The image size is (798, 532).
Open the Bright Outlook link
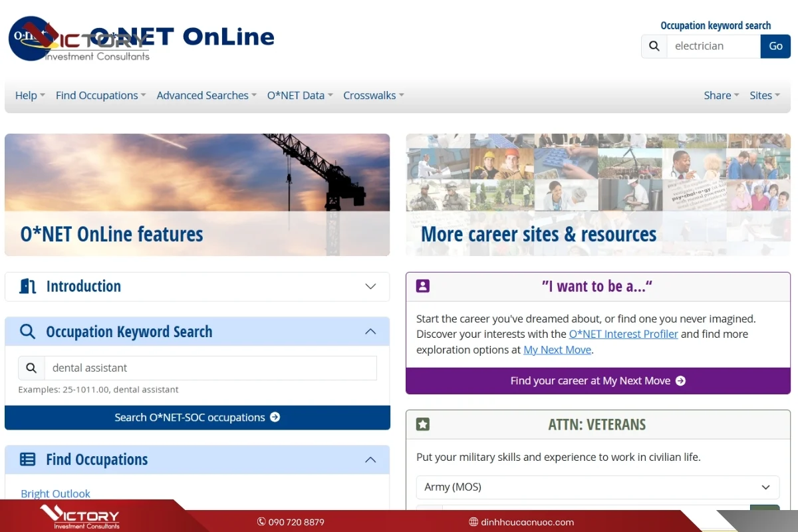[55, 493]
